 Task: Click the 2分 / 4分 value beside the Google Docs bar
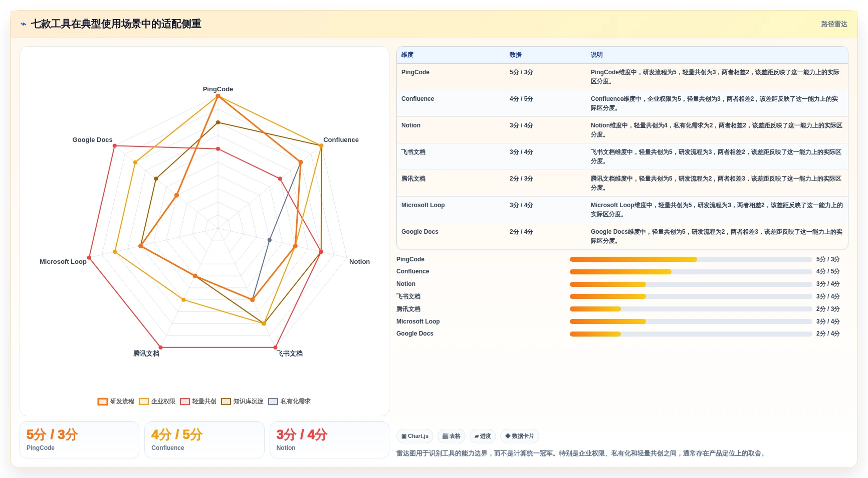pos(828,334)
